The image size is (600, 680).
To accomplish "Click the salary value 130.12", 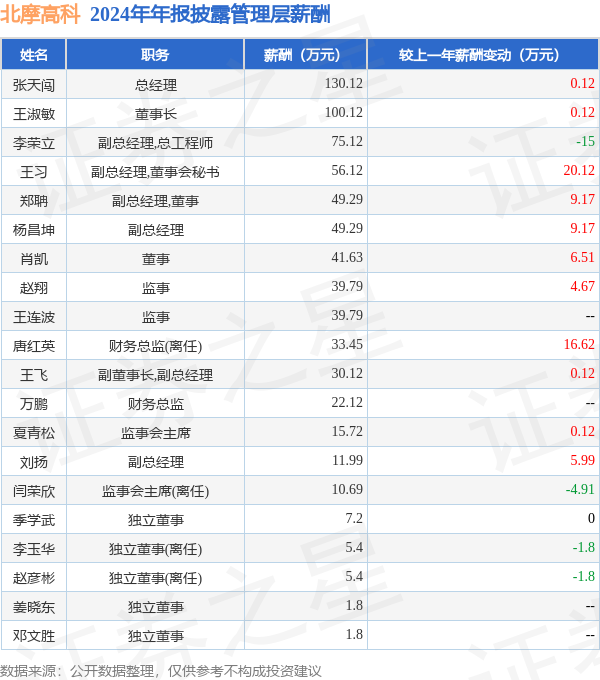I will (343, 83).
